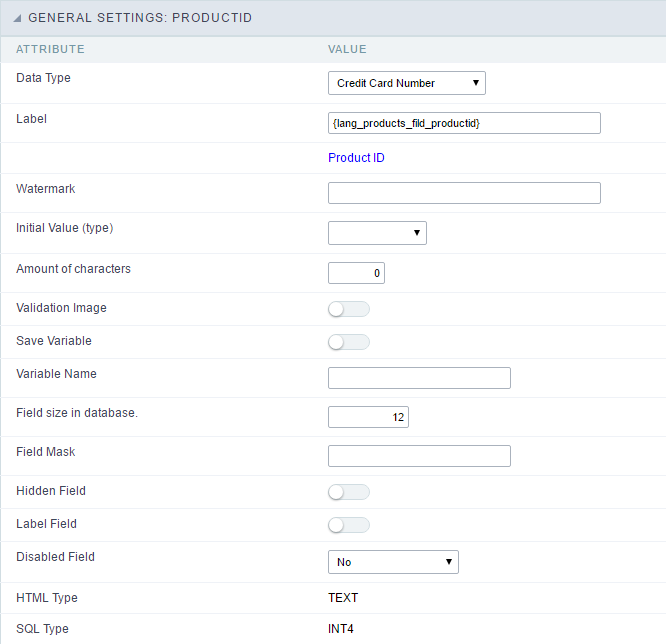The image size is (666, 644).
Task: Open the Disabled Field dropdown
Action: [393, 562]
